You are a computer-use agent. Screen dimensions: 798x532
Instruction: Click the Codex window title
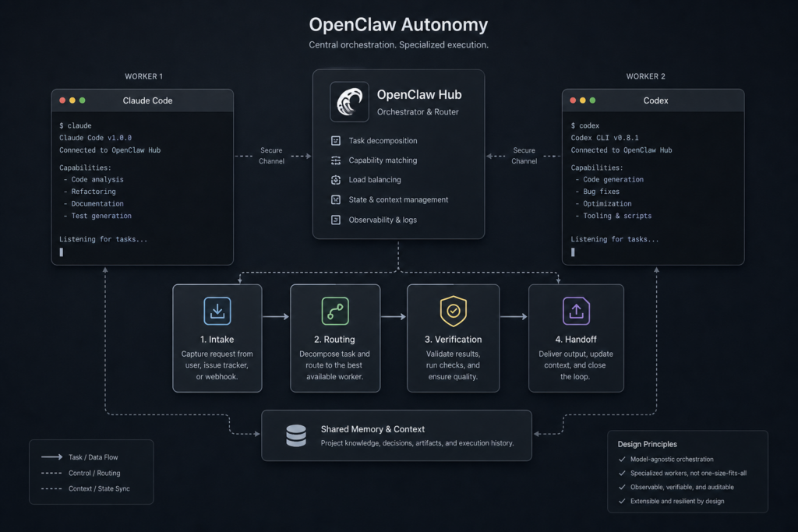pyautogui.click(x=655, y=100)
